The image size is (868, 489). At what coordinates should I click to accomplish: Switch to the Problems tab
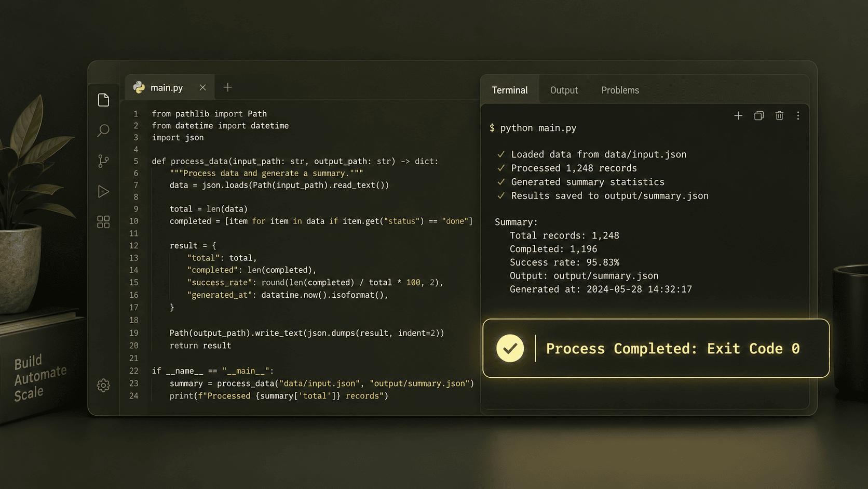(620, 90)
